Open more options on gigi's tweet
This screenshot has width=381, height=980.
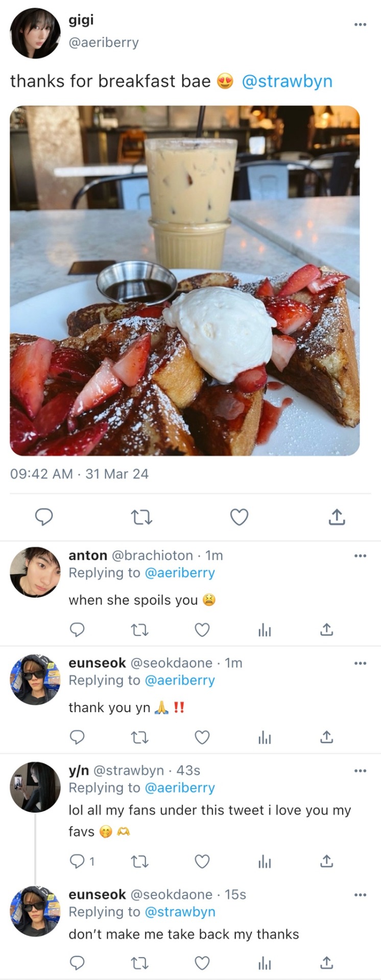360,24
